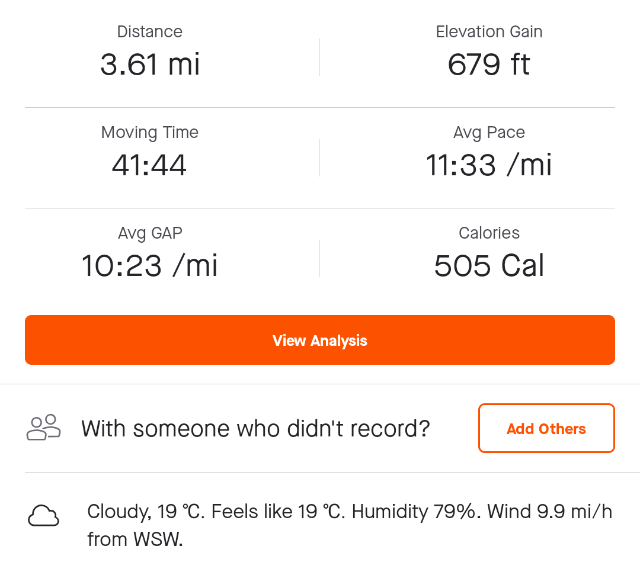640x575 pixels.
Task: Click the Avg GAP label
Action: 150,233
